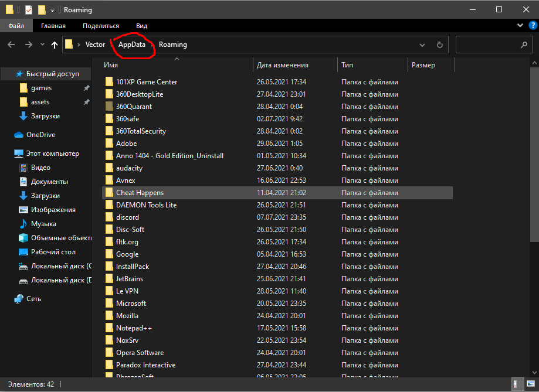539x392 pixels.
Task: Open the Quick Access Toolbar customize dropdown
Action: 52,10
